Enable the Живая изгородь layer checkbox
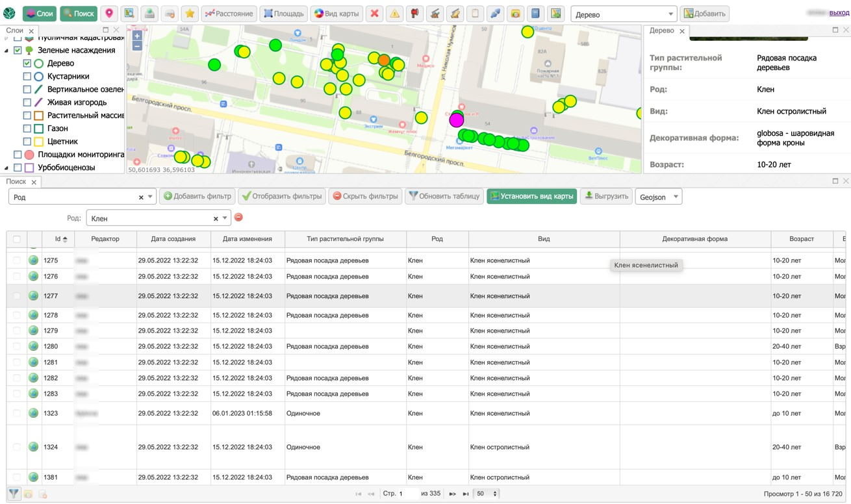 [27, 103]
